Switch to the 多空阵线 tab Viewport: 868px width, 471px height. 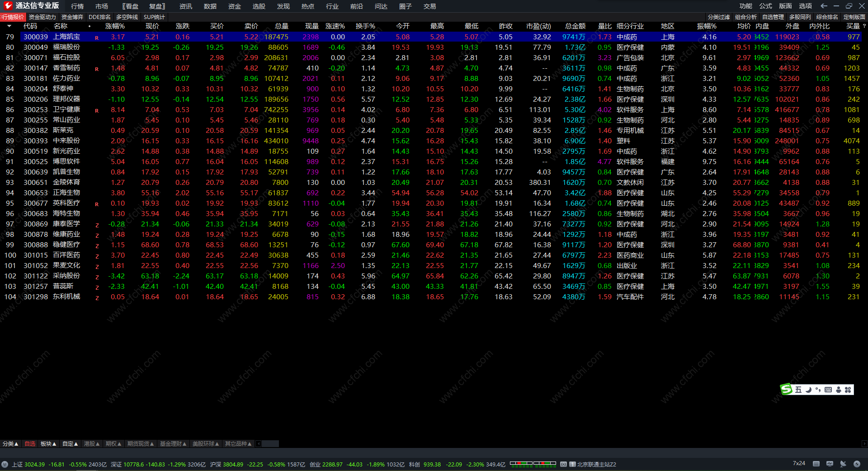tap(127, 17)
